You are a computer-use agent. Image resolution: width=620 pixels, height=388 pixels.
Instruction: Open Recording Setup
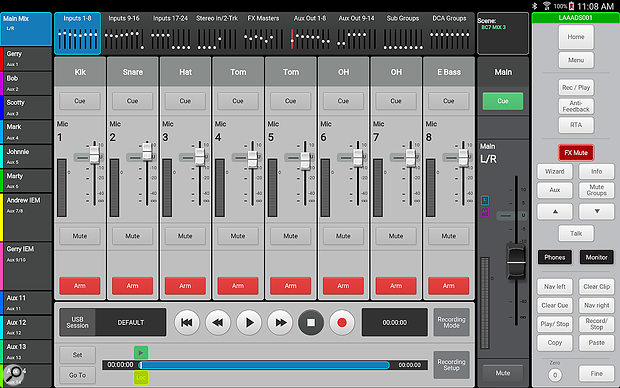(452, 365)
